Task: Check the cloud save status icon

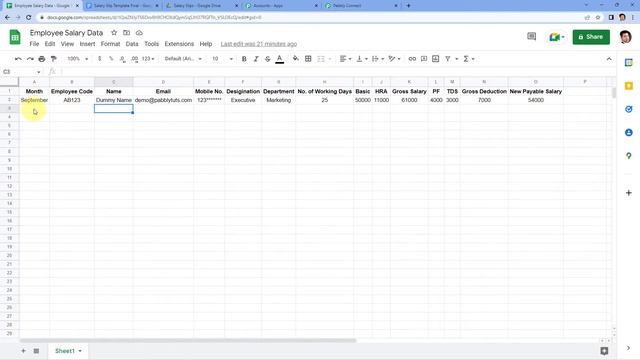Action: [139, 33]
